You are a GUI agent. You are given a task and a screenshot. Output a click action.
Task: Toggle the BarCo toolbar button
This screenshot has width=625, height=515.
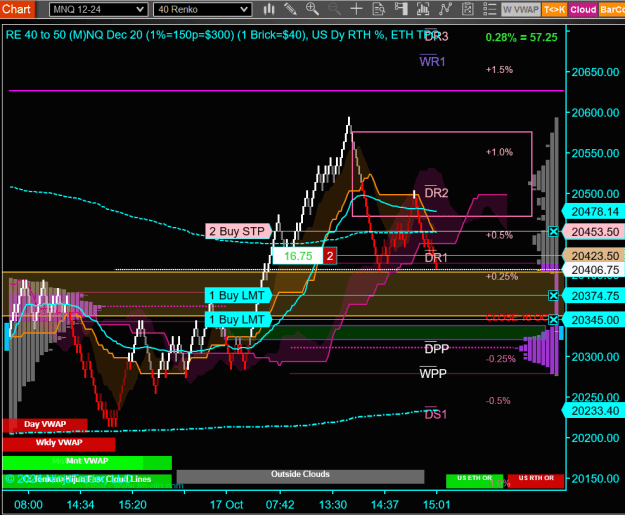(612, 10)
